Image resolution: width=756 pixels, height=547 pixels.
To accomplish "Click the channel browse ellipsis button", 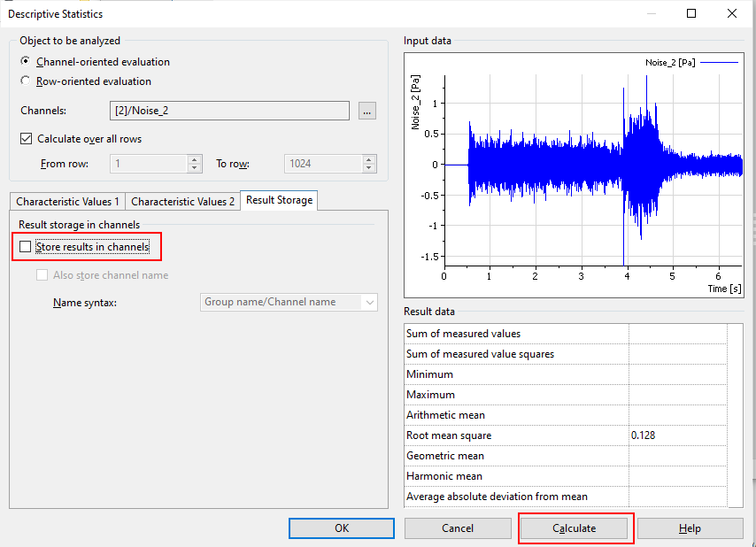I will [367, 111].
